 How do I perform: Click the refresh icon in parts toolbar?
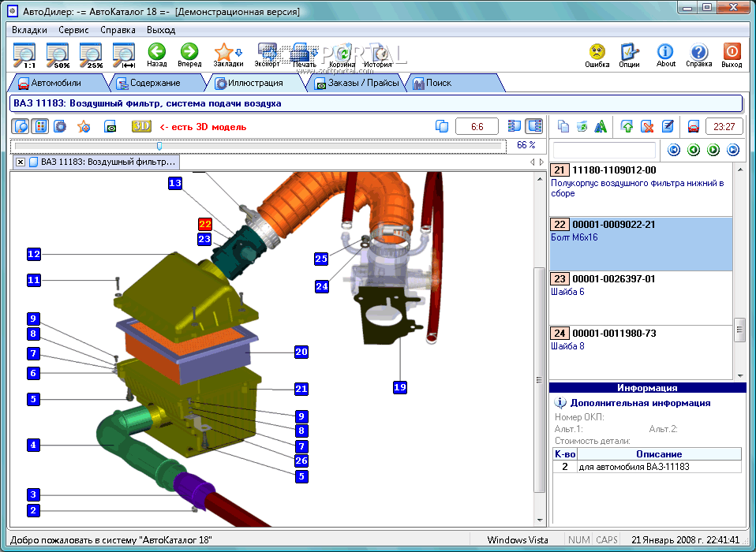(x=582, y=127)
